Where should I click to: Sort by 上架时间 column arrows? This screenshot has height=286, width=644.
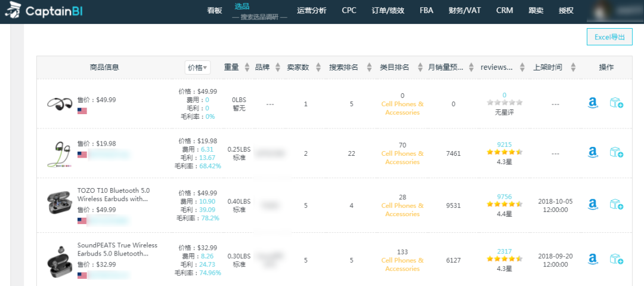point(573,67)
